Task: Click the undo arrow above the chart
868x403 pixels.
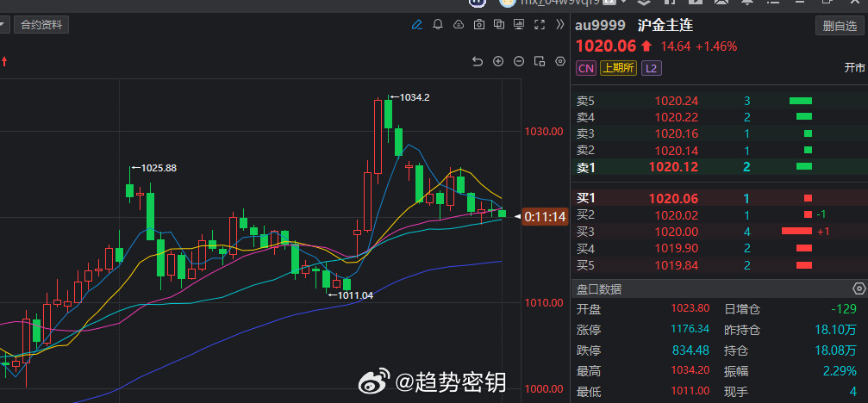Action: (x=478, y=61)
